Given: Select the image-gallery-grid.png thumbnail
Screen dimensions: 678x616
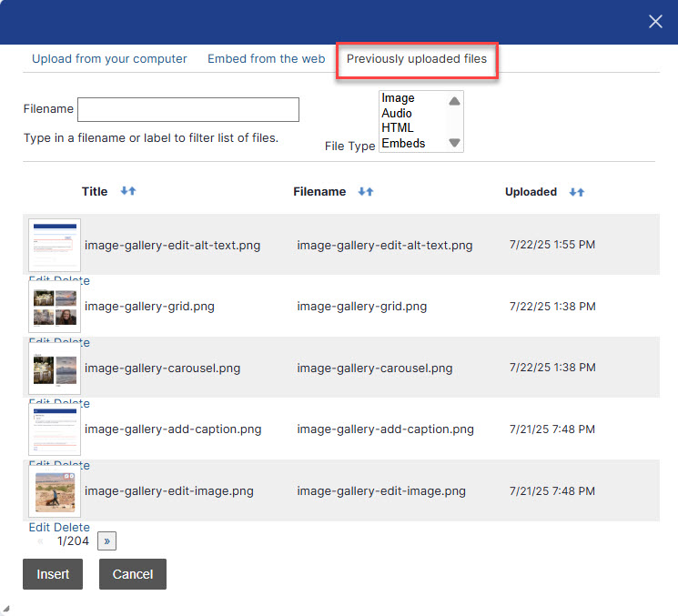Looking at the screenshot, I should click(55, 307).
